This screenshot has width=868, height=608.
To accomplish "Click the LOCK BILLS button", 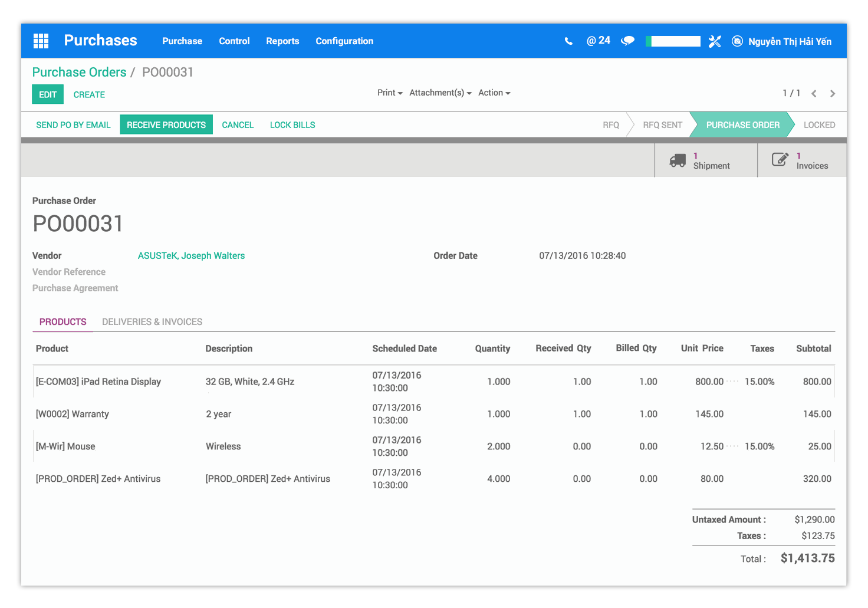I will click(292, 124).
